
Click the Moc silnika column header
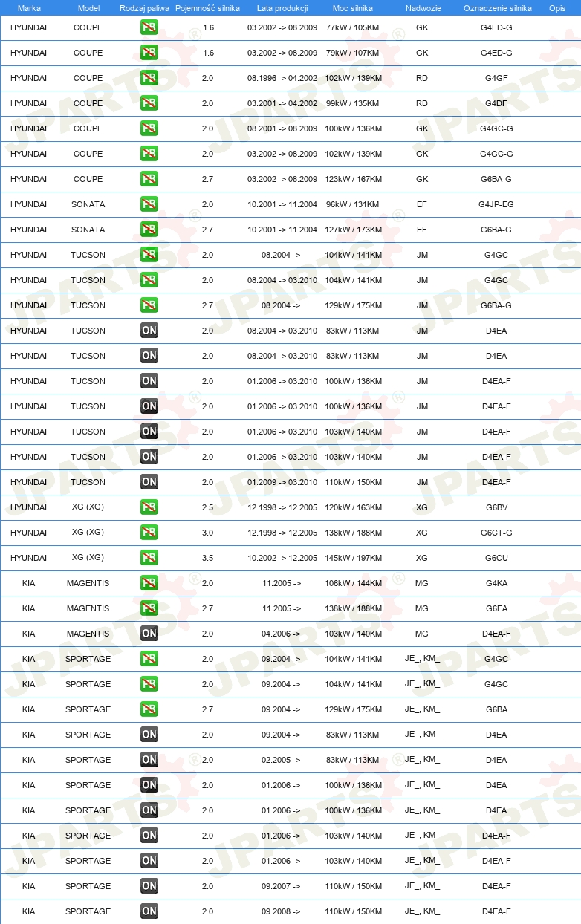tap(354, 8)
